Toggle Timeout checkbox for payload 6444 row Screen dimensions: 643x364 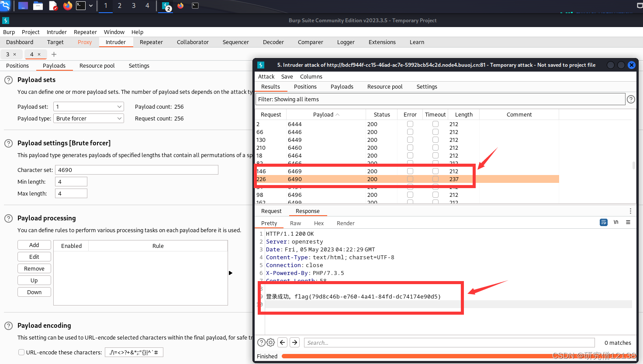point(436,124)
